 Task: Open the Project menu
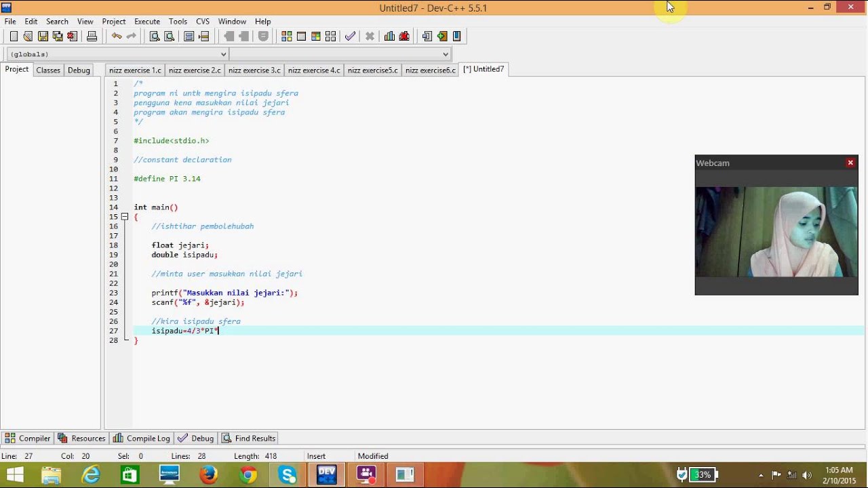114,22
